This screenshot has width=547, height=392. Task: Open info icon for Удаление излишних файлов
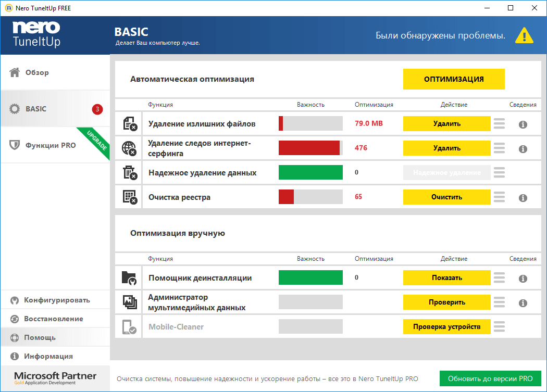pyautogui.click(x=523, y=124)
